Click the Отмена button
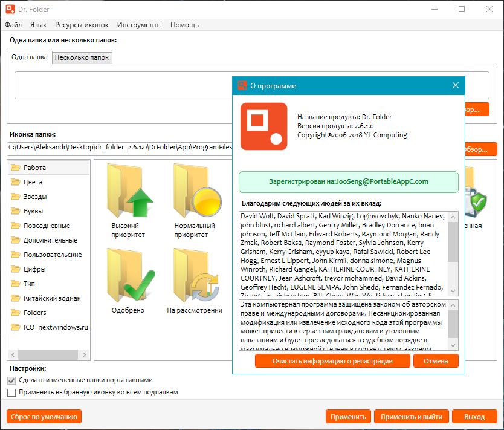504x430 pixels. [x=436, y=361]
